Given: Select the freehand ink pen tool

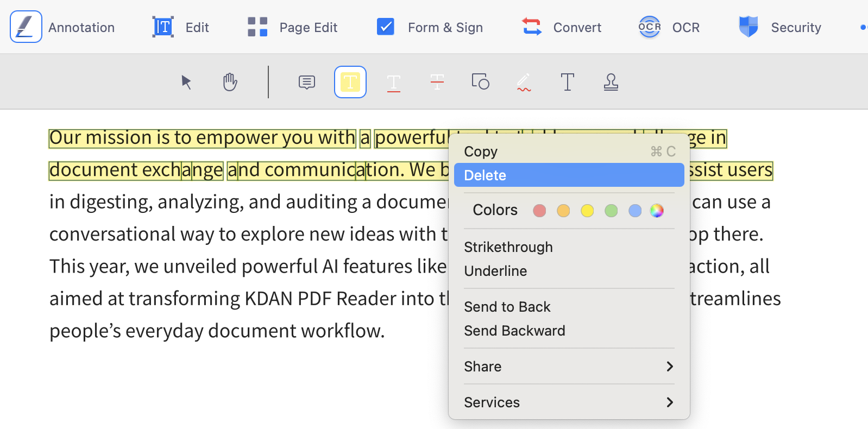Looking at the screenshot, I should click(524, 82).
